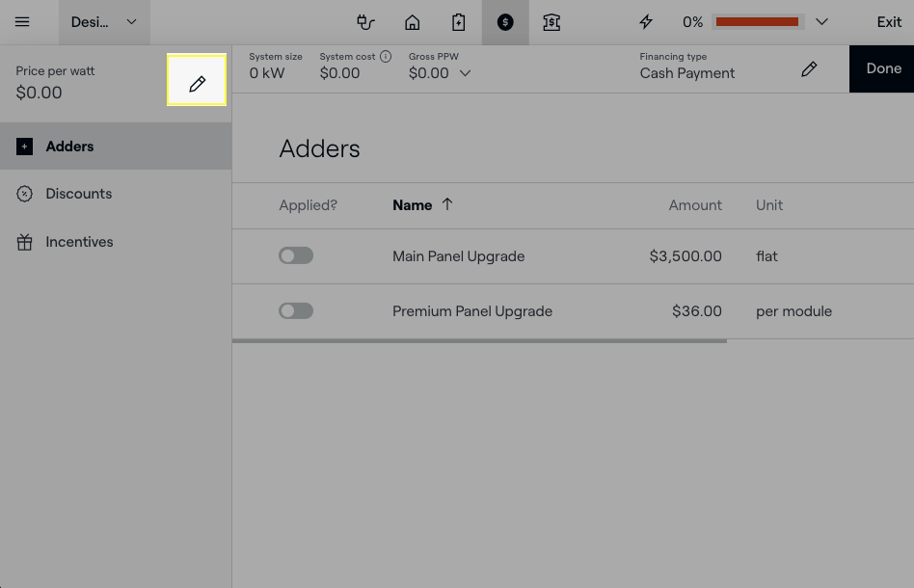Enable the Main Panel Upgrade adder
914x588 pixels.
pyautogui.click(x=296, y=256)
